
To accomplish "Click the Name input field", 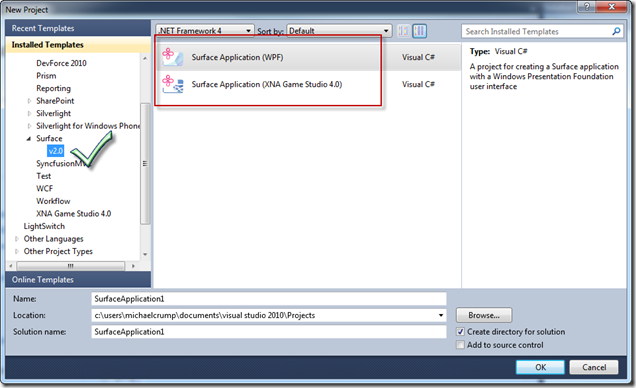I will pyautogui.click(x=269, y=299).
